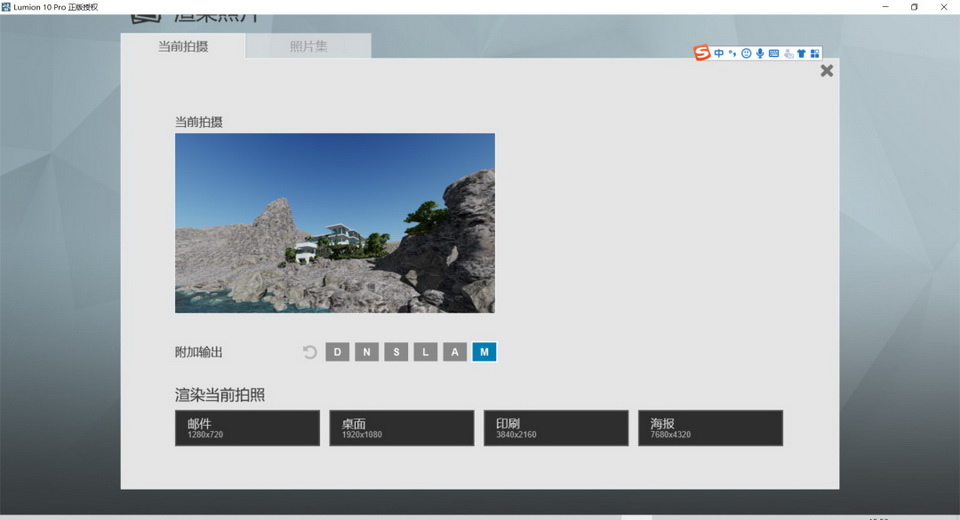Disable the highlighted M material ID output
The width and height of the screenshot is (960, 520).
[484, 352]
